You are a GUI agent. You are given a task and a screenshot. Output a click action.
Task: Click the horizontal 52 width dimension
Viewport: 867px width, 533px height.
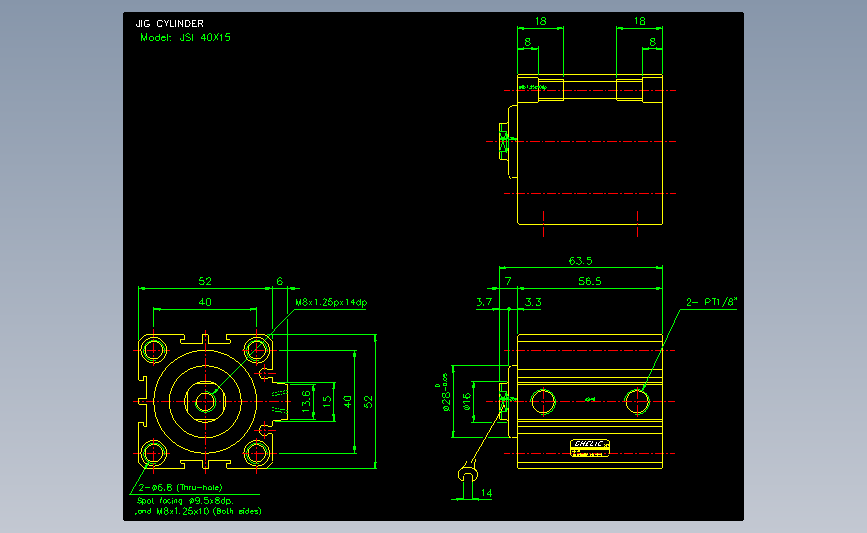[x=205, y=281]
